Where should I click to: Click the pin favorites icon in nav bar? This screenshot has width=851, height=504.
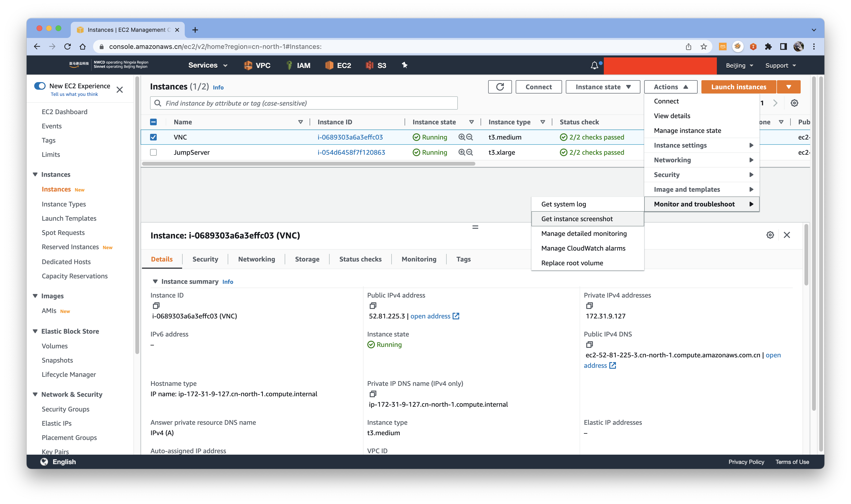[x=404, y=65]
